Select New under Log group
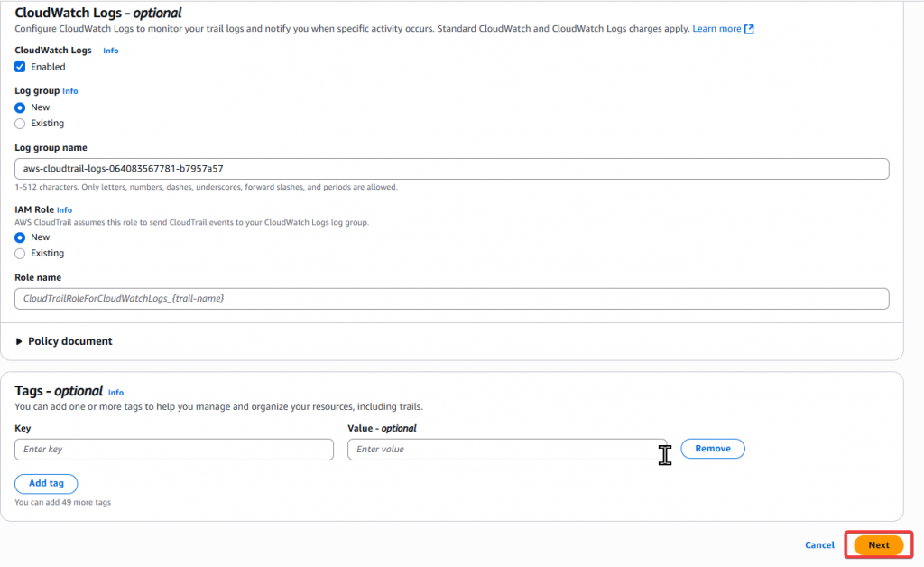Viewport: 924px width, 567px height. click(x=20, y=107)
